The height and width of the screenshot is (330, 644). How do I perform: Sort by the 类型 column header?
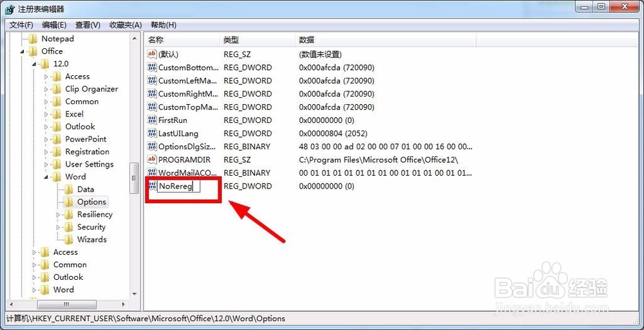click(x=258, y=40)
